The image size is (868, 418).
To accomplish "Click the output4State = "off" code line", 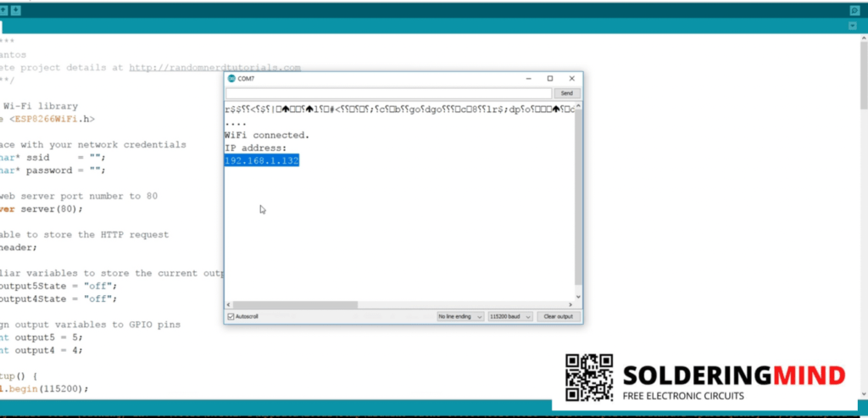I will (x=58, y=299).
